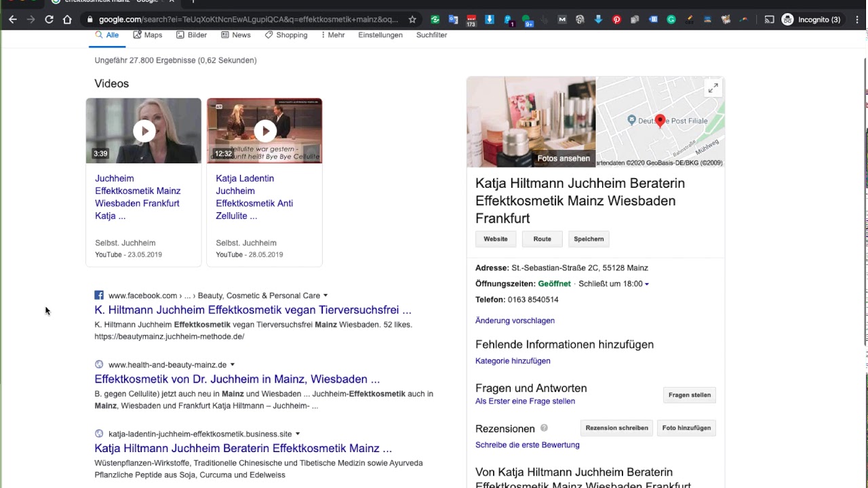Expand the facebook.com result dropdown arrow

[x=325, y=296]
